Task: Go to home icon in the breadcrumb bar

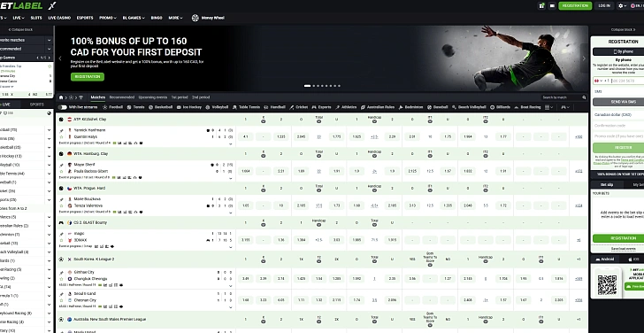Action: [x=61, y=97]
